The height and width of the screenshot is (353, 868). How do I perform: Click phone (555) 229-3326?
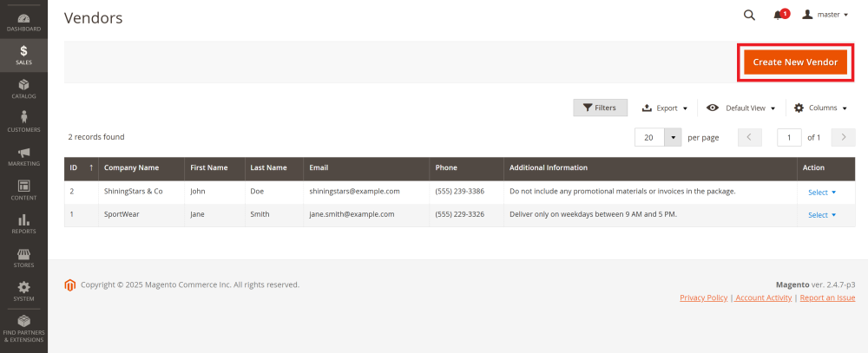coord(459,214)
